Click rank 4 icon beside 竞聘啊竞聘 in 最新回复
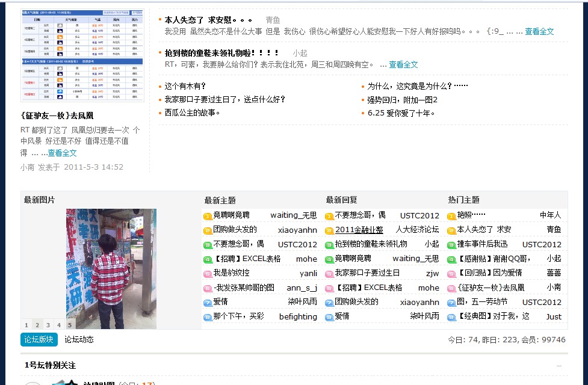588x385 pixels. tap(329, 259)
